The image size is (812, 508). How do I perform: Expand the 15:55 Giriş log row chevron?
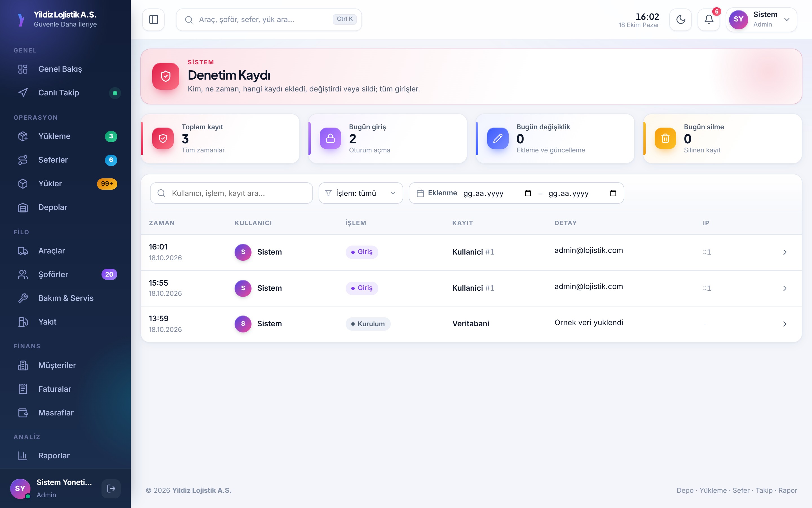(x=784, y=288)
